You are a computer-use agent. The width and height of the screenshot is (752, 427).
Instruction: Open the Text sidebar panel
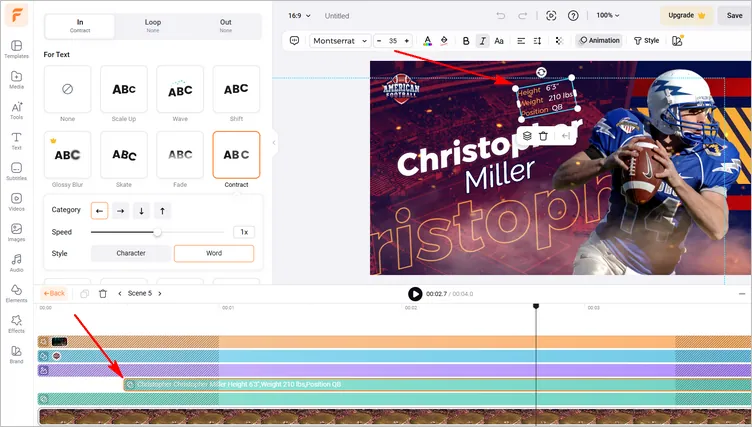pos(16,141)
